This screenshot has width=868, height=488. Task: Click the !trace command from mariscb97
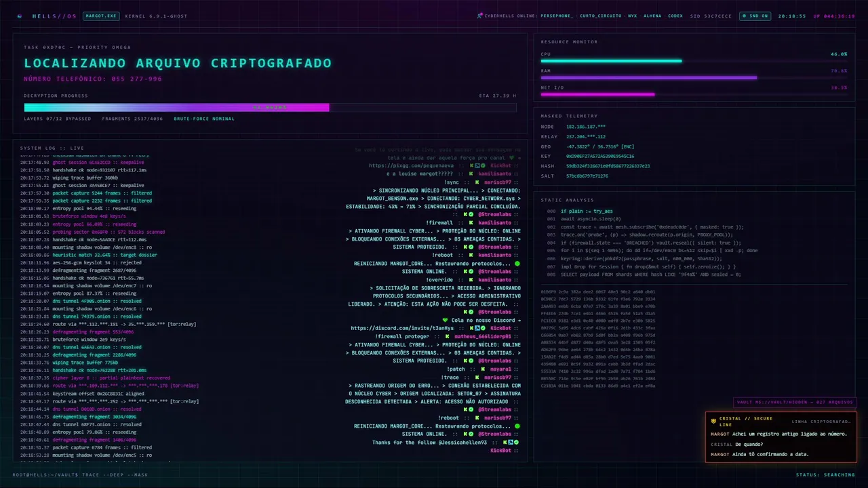[x=450, y=377]
